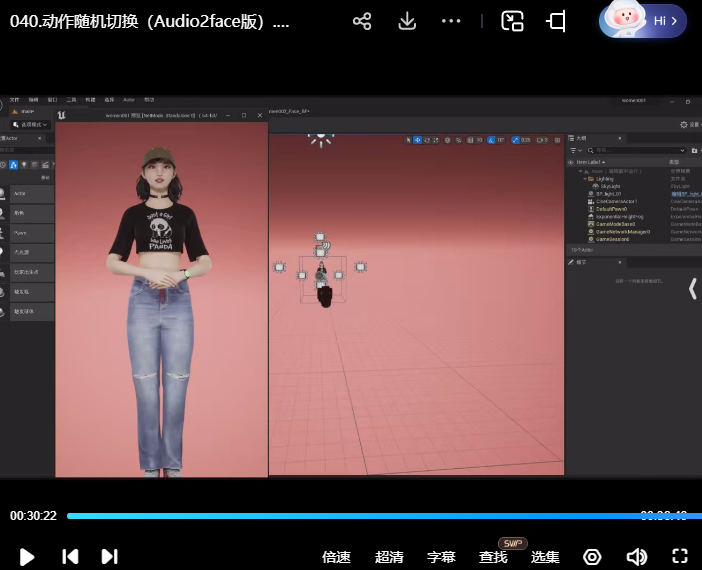Viewport: 702px width, 570px height.
Task: Expand the right side panel arrow
Action: pos(692,289)
